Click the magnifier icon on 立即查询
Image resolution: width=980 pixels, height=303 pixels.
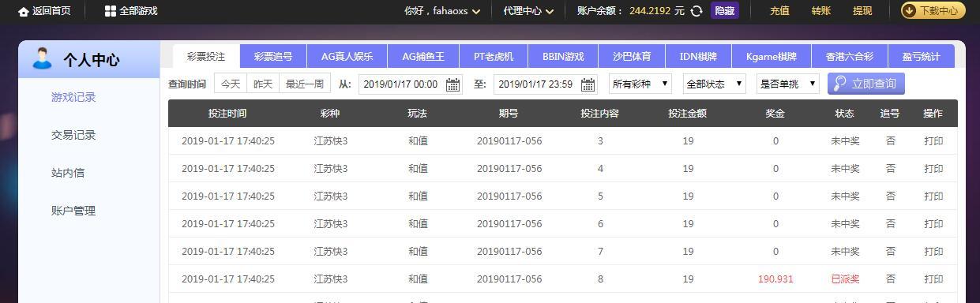pyautogui.click(x=840, y=84)
